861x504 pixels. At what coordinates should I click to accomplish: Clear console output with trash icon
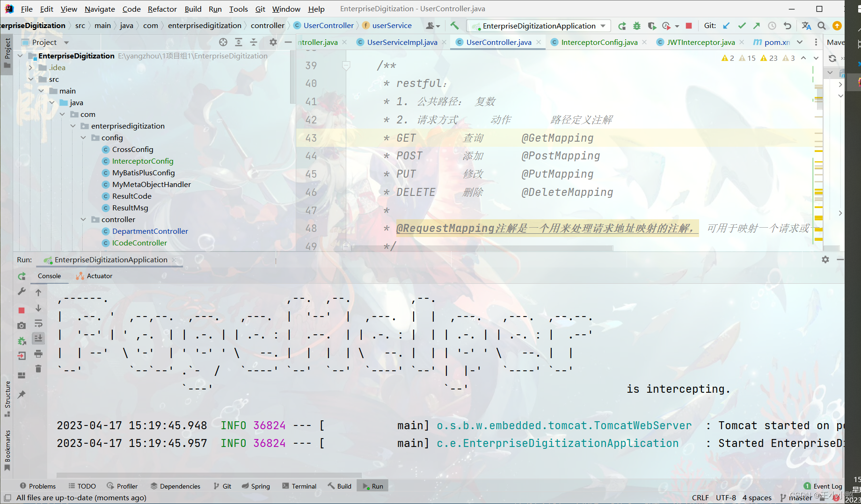[38, 369]
